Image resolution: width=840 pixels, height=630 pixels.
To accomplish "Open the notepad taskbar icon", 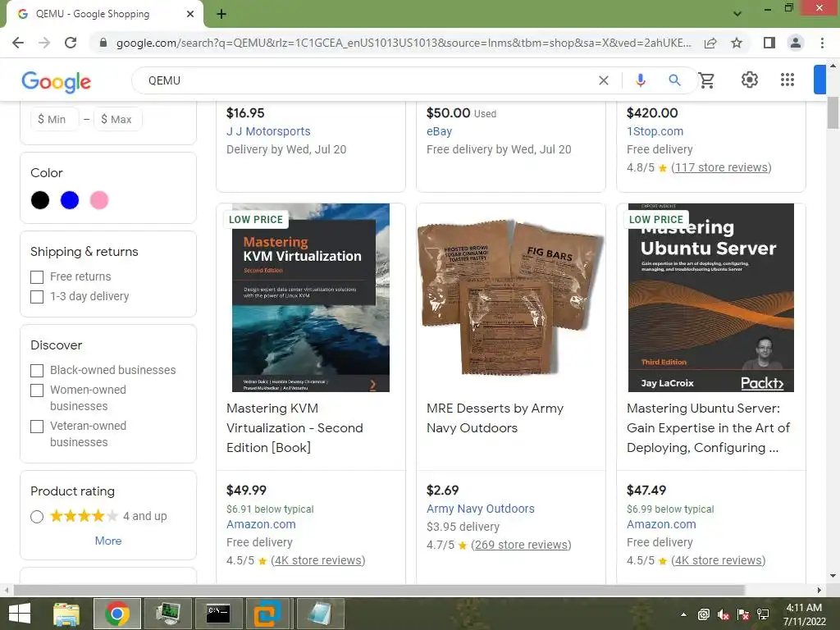I will pos(320,614).
